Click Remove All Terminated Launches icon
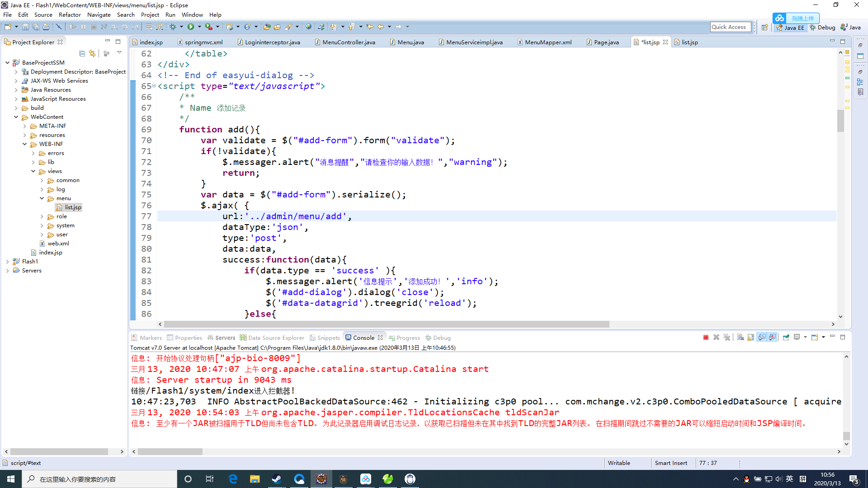This screenshot has height=488, width=868. [x=726, y=338]
